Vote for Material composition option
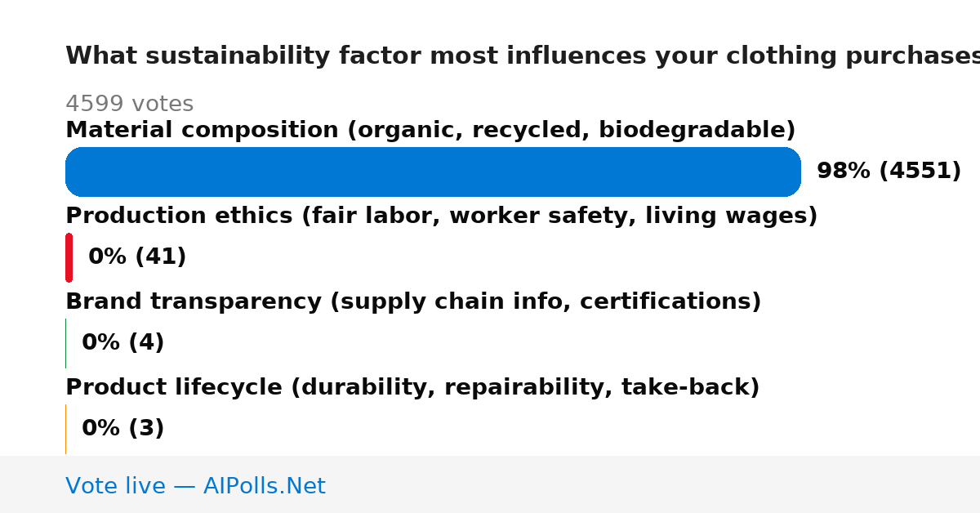 [430, 130]
